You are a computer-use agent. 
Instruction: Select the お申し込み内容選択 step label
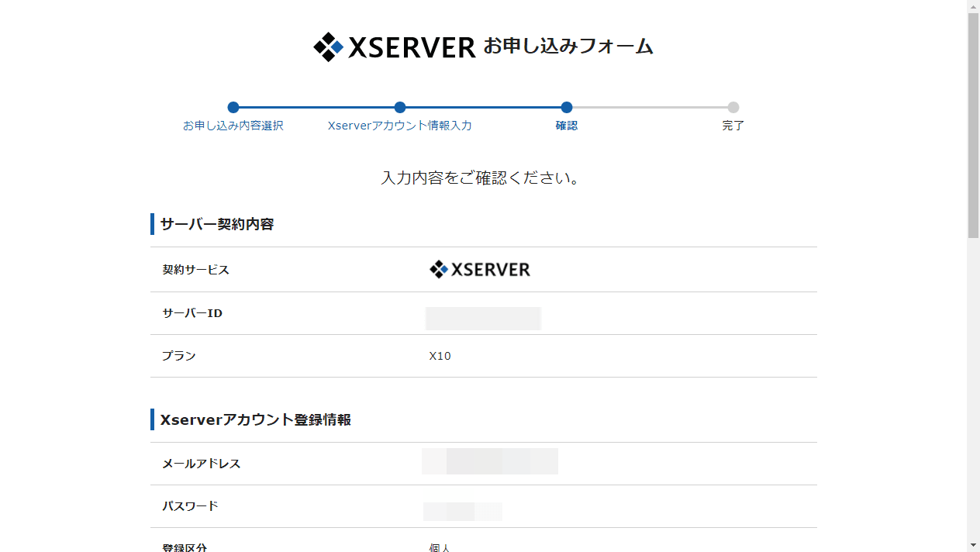233,126
